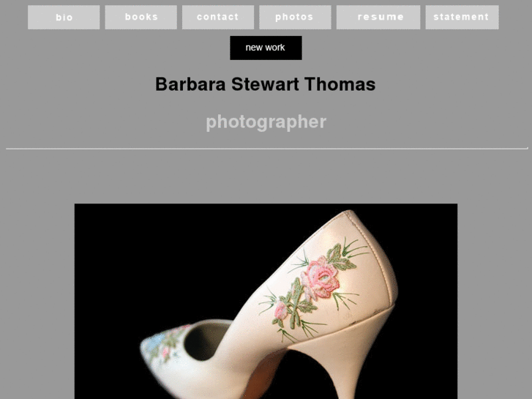Click the Barbara Stewart Thomas heading
The height and width of the screenshot is (399, 532).
[266, 84]
